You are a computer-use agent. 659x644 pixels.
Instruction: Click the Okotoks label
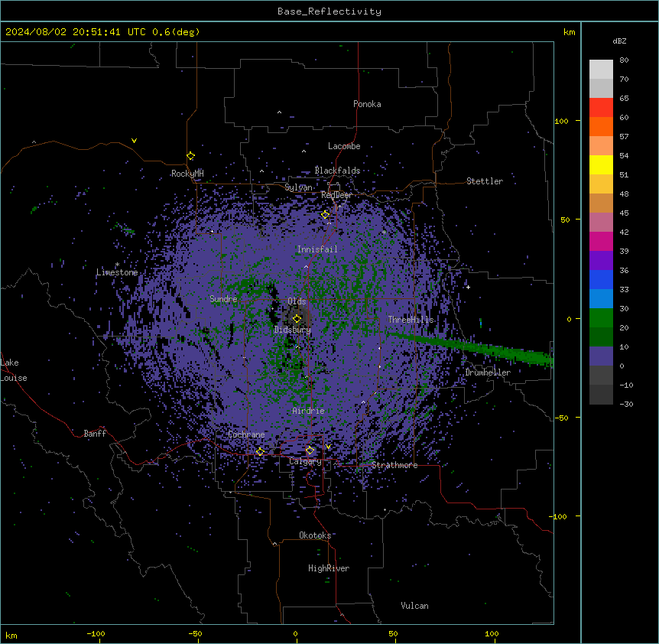(x=315, y=535)
